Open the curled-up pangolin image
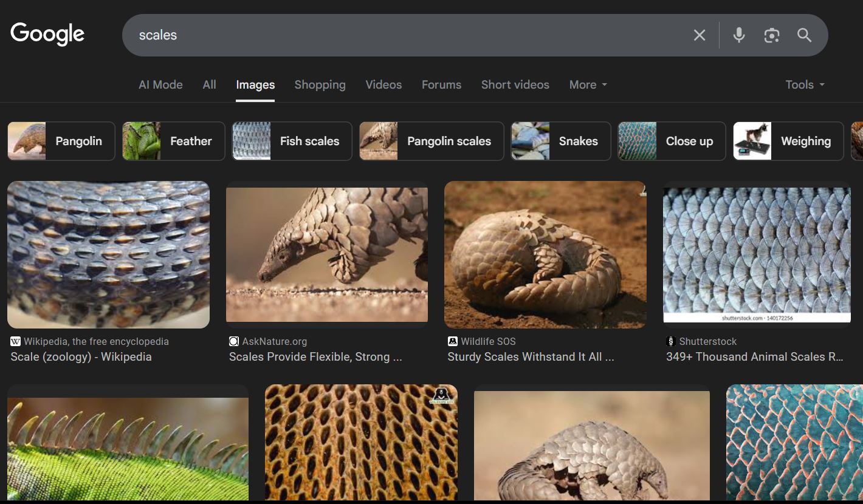The width and height of the screenshot is (863, 504). coord(545,254)
